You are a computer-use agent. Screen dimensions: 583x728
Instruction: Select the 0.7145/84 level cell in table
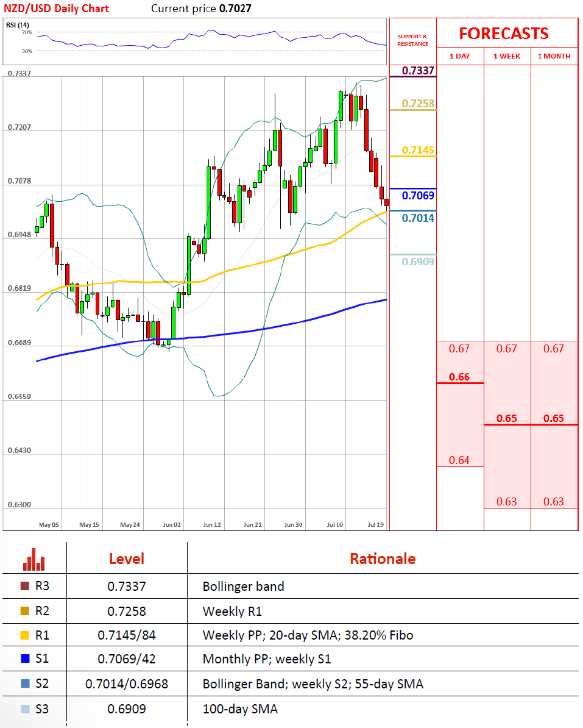126,635
